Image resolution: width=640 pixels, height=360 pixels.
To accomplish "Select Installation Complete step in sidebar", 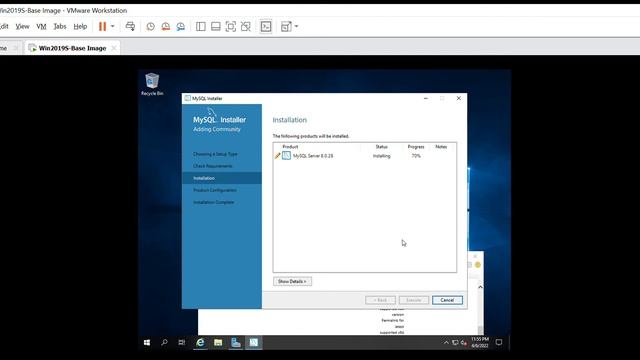I will (213, 202).
